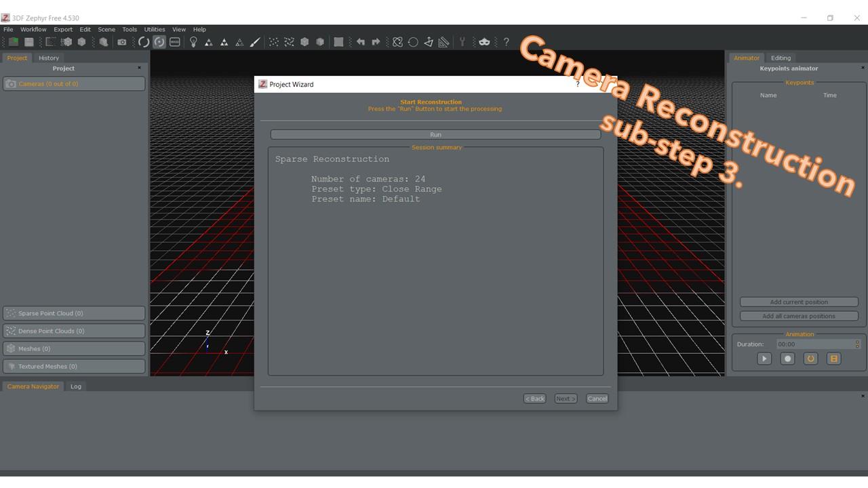This screenshot has width=868, height=488.
Task: Click the redo arrow icon
Action: [x=376, y=42]
